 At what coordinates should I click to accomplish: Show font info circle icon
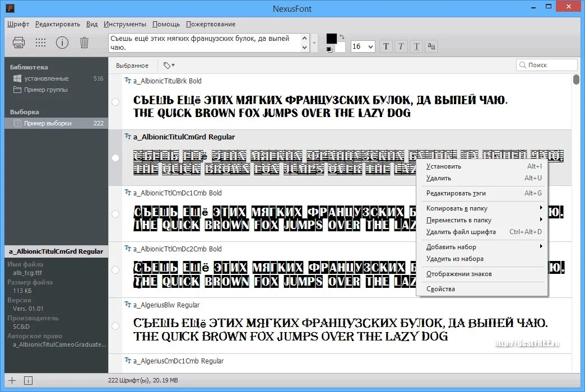point(62,43)
